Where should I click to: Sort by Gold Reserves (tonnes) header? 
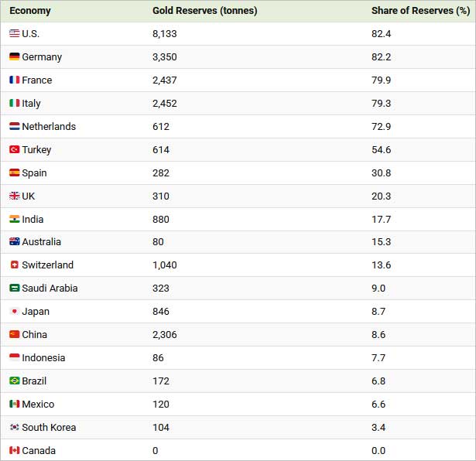205,11
